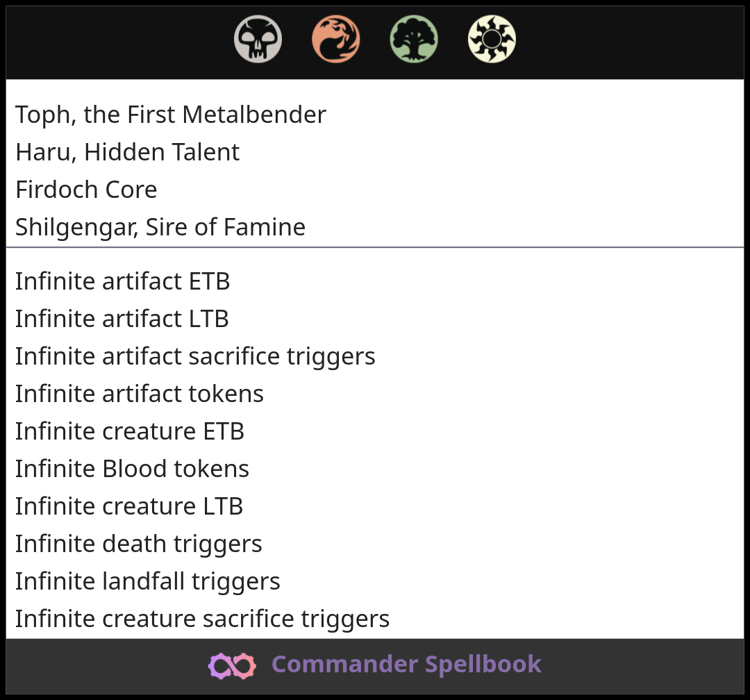Click the black mana skull icon
The image size is (750, 700).
[258, 39]
